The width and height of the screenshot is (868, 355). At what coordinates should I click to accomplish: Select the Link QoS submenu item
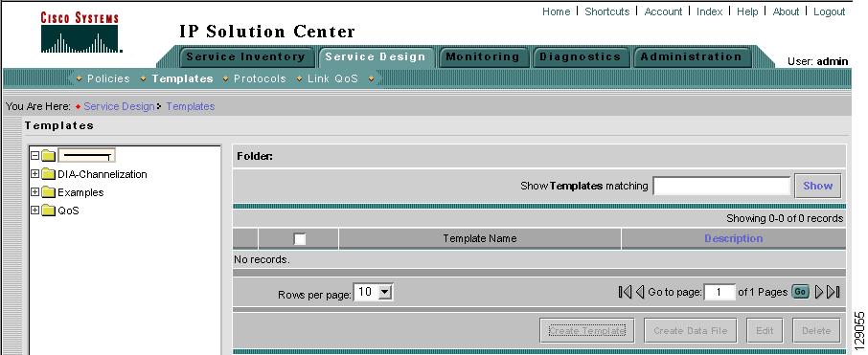pos(332,79)
